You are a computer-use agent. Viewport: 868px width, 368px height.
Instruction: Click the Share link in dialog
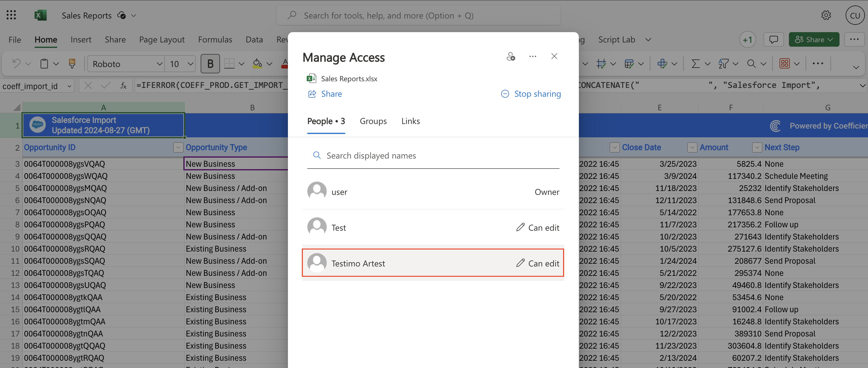(x=325, y=94)
